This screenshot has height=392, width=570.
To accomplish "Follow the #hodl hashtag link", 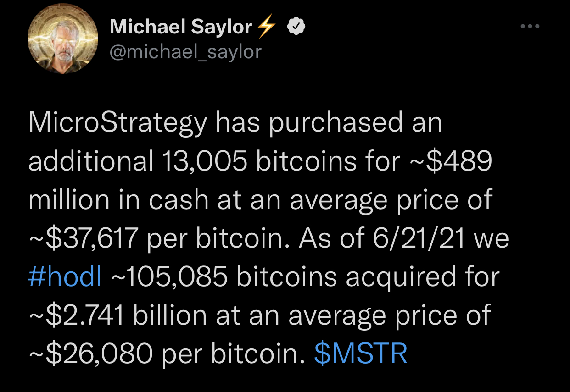I will [65, 277].
